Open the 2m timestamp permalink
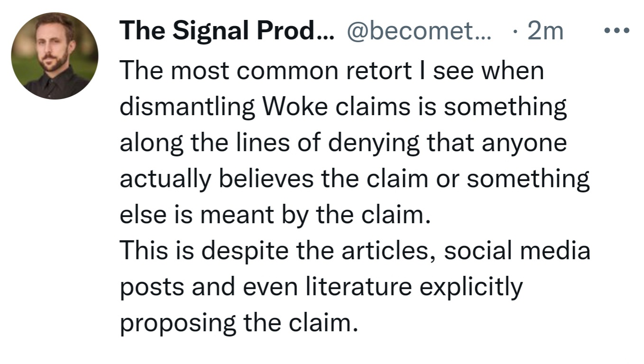The width and height of the screenshot is (644, 364). pyautogui.click(x=545, y=32)
